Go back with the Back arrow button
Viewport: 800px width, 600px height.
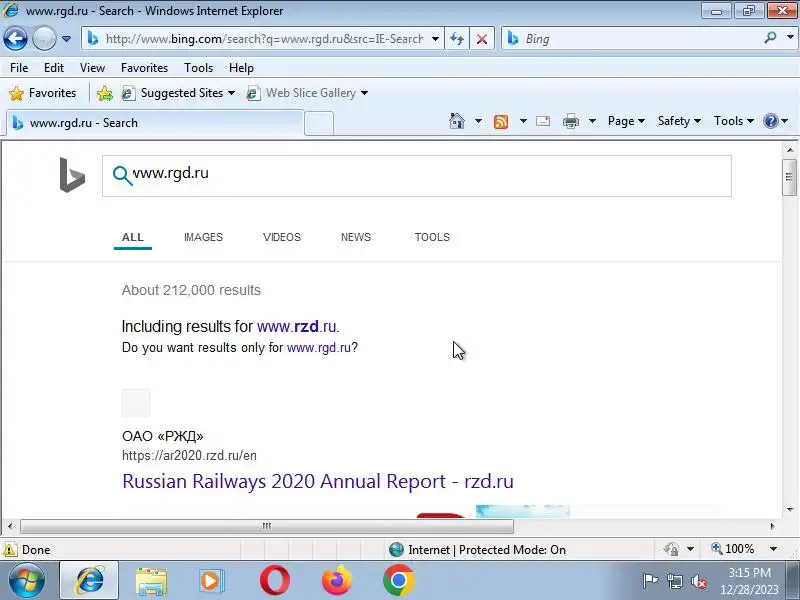pyautogui.click(x=15, y=38)
